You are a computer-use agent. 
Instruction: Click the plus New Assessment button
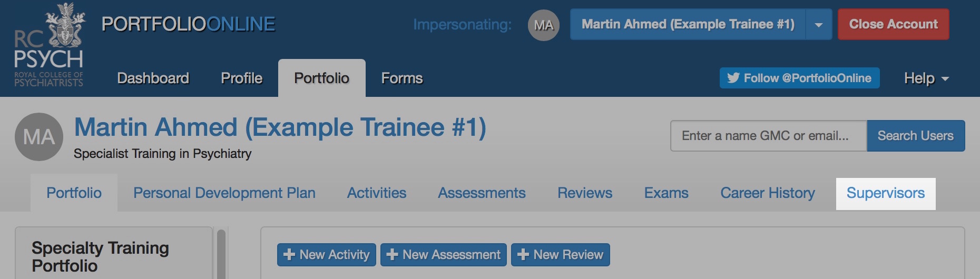(x=443, y=255)
